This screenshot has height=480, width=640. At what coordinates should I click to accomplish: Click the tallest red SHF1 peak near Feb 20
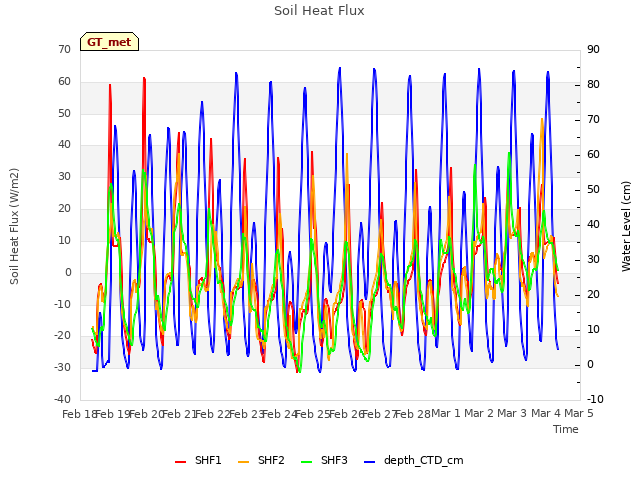[x=144, y=78]
